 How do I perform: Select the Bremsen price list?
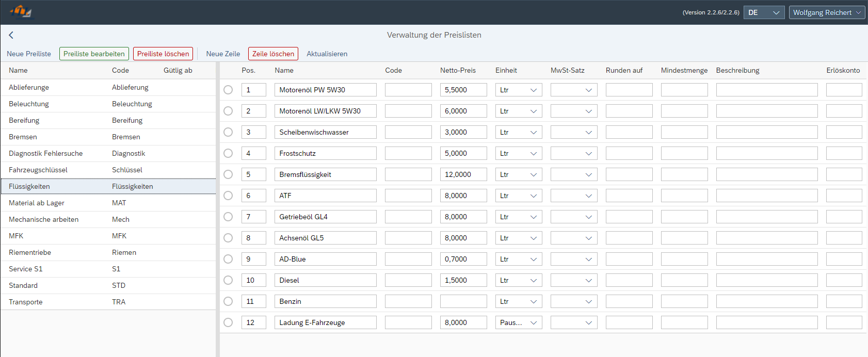pos(23,137)
